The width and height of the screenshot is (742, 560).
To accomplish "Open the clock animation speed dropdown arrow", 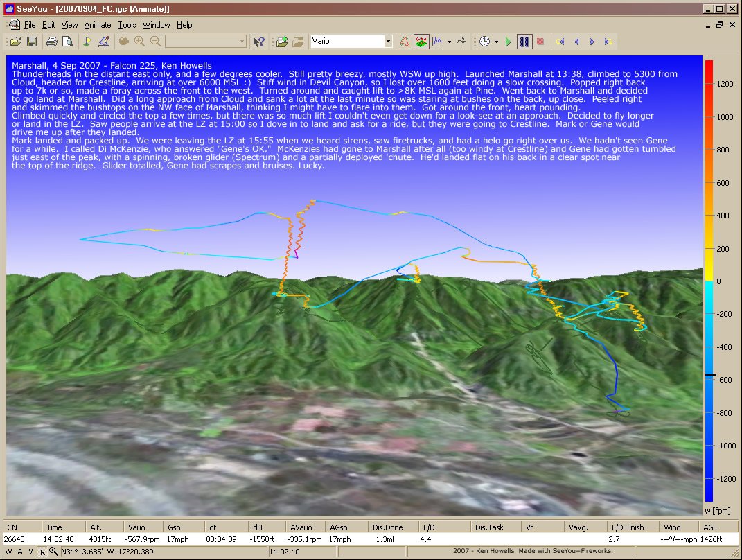I will (496, 42).
